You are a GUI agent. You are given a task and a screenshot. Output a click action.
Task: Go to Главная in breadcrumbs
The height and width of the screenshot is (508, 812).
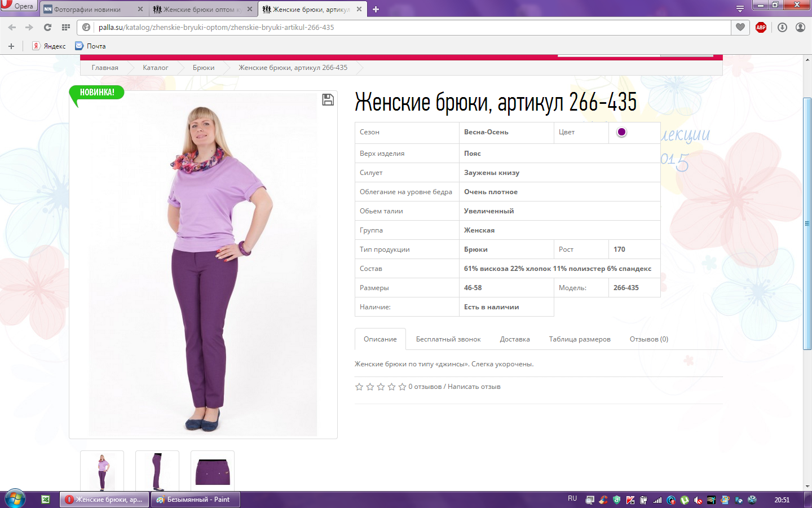(105, 68)
